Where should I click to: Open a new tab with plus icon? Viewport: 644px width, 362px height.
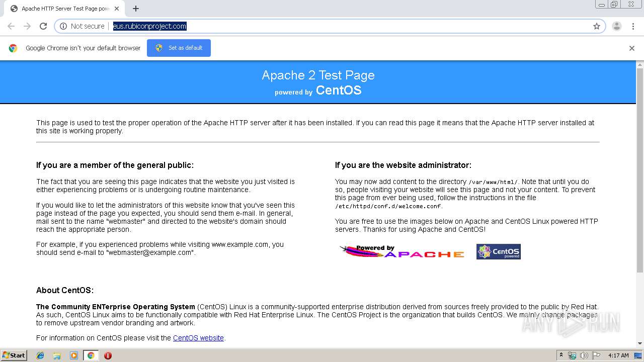pyautogui.click(x=135, y=9)
